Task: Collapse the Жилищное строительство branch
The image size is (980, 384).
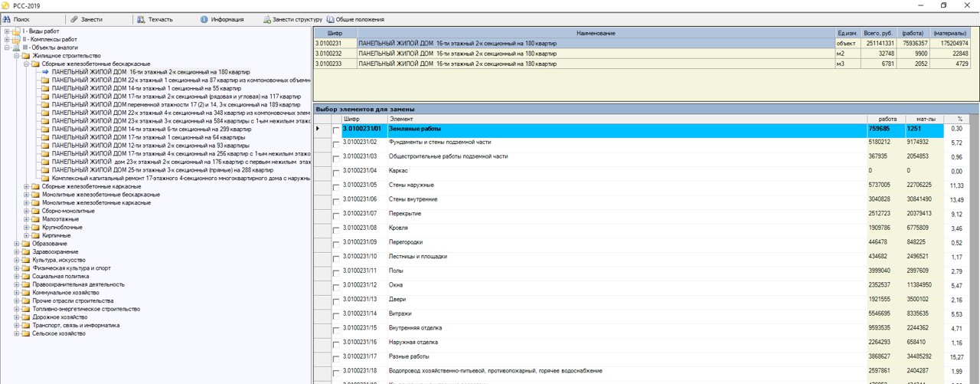Action: click(16, 56)
